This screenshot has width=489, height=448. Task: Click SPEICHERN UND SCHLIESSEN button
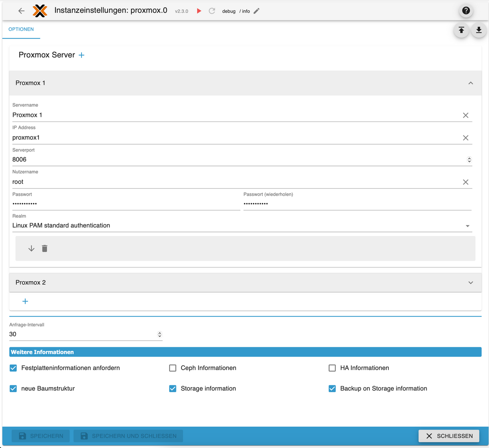(128, 436)
